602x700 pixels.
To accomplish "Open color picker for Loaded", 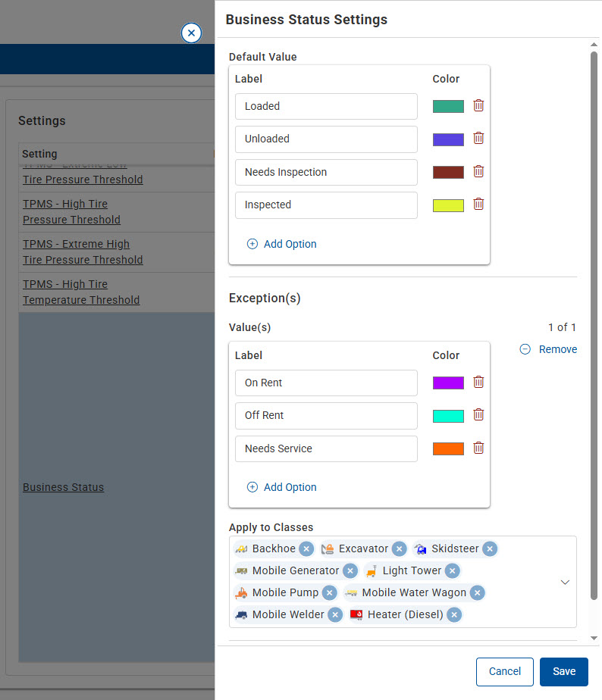I will tap(448, 106).
